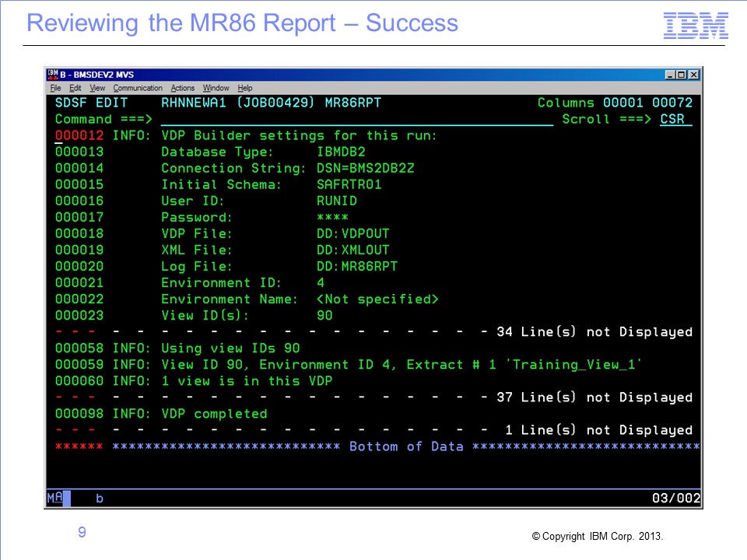Click the Command input line
The image size is (747, 560).
pyautogui.click(x=356, y=119)
